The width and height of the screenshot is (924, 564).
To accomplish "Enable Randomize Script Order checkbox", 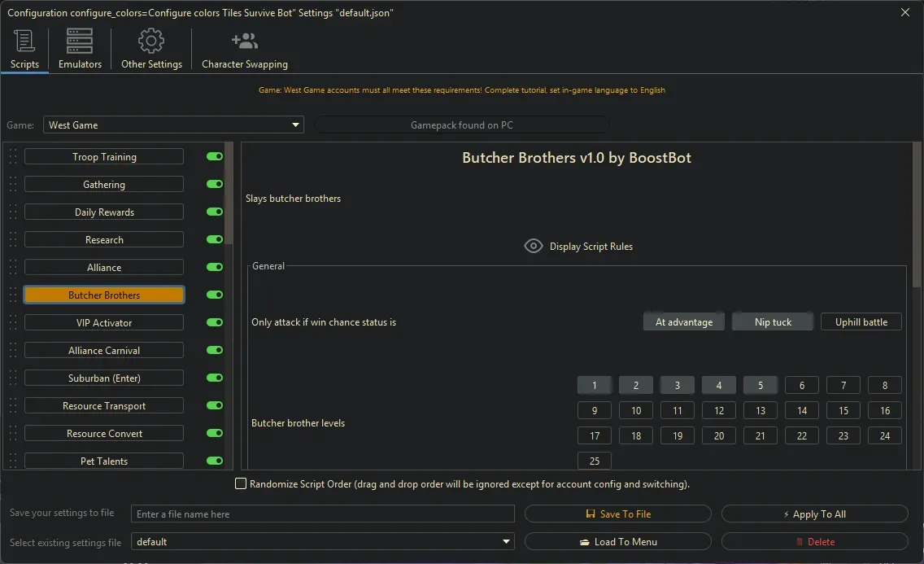I will [241, 483].
